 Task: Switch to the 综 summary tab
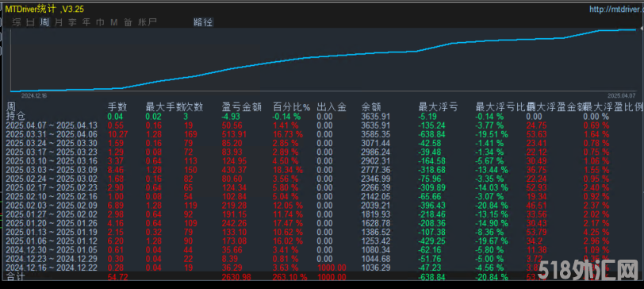coord(17,22)
